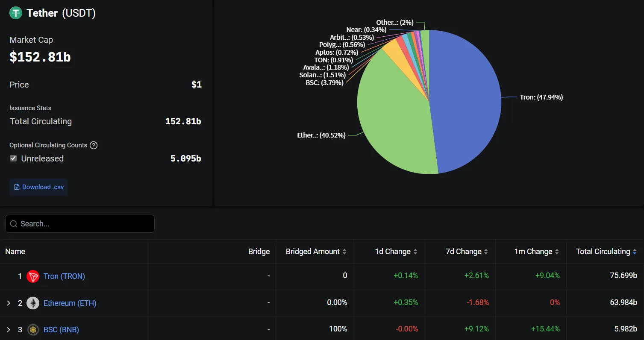Download the .csv file
644x340 pixels.
coord(38,187)
